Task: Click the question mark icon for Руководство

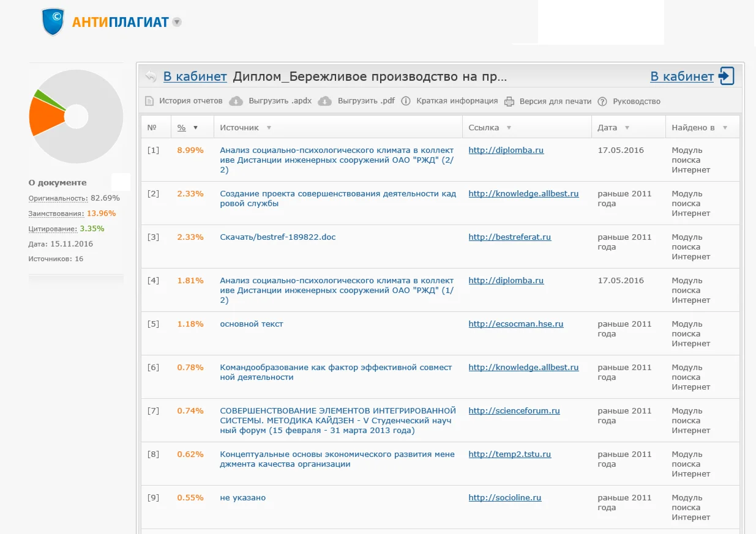Action: click(602, 101)
